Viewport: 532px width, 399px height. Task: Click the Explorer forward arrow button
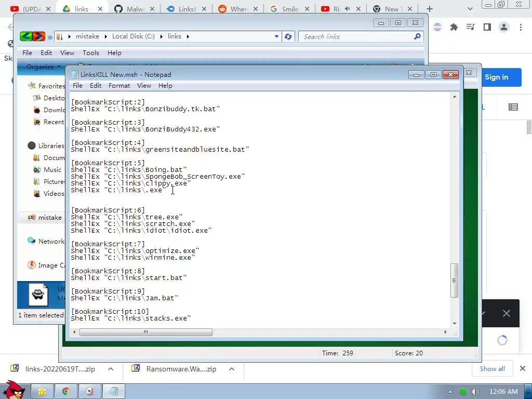click(38, 36)
